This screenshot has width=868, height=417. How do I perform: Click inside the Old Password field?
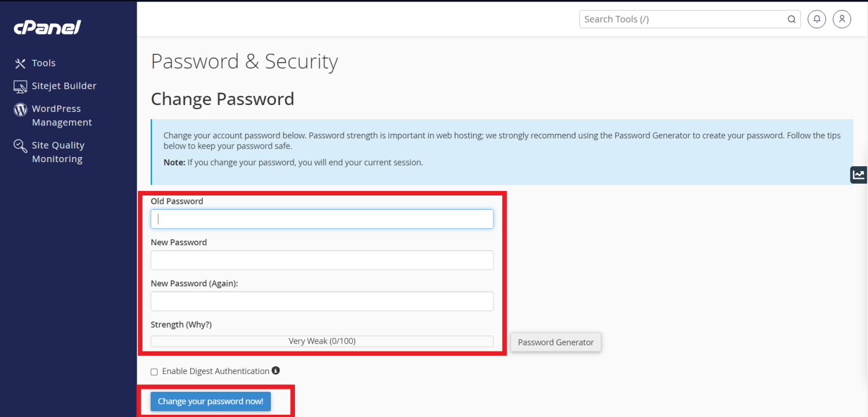(322, 219)
